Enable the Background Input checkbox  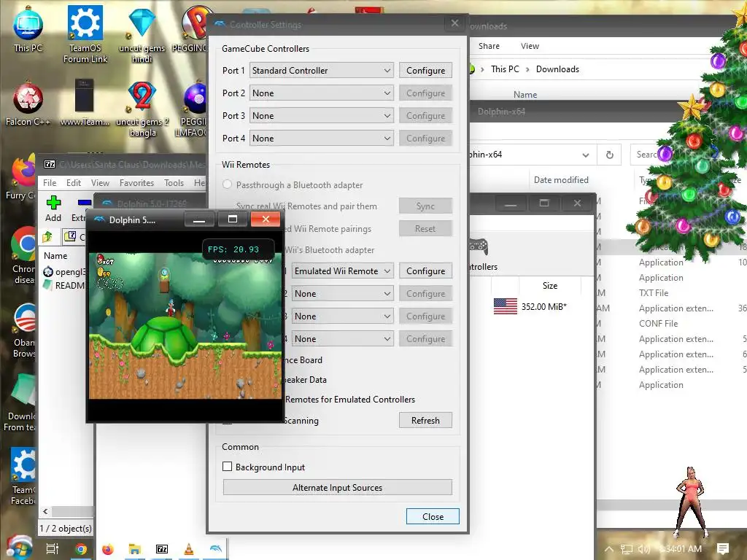tap(228, 467)
